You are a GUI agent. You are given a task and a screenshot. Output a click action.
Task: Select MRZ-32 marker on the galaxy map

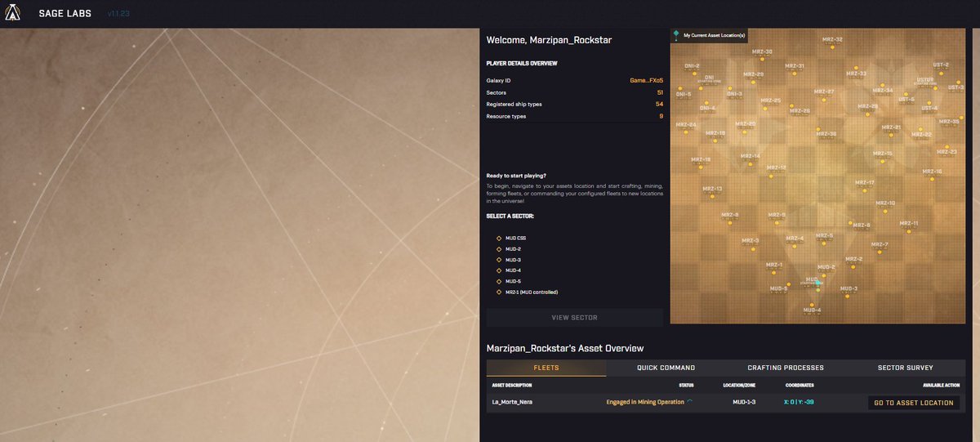832,47
